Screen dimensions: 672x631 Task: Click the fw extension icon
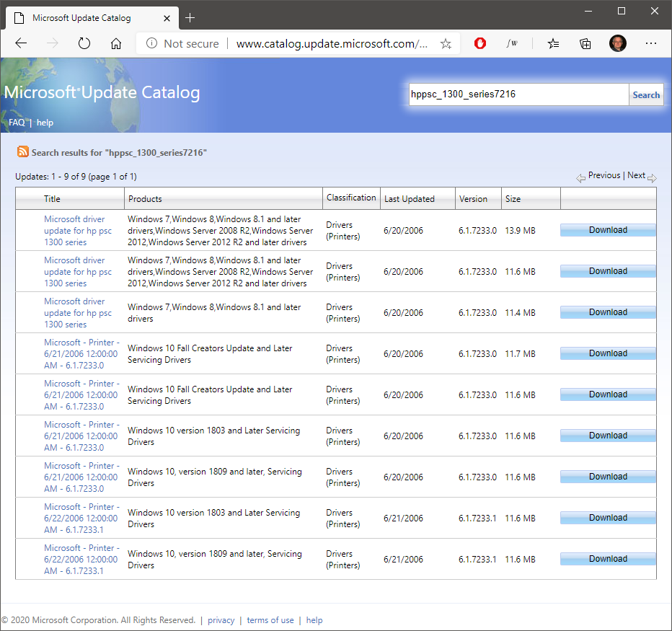pyautogui.click(x=512, y=43)
